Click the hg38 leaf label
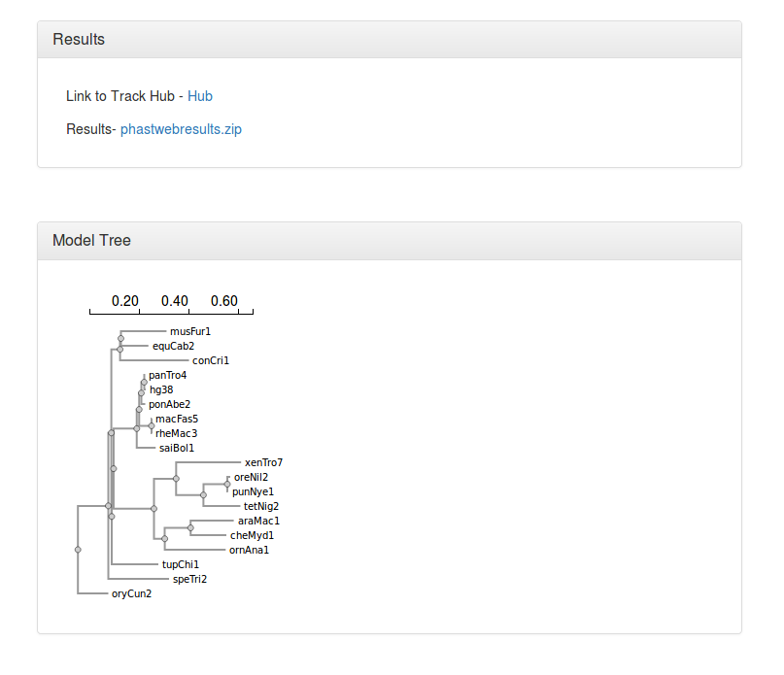 161,389
